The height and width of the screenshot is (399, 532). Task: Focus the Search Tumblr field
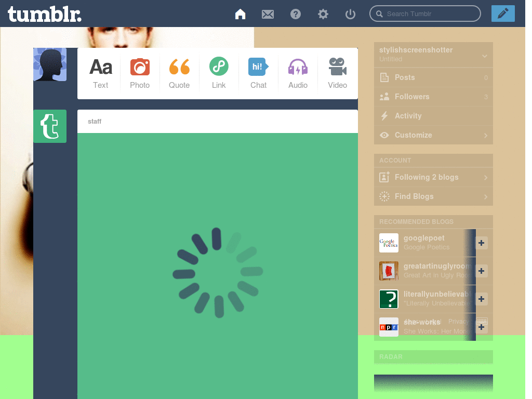425,14
